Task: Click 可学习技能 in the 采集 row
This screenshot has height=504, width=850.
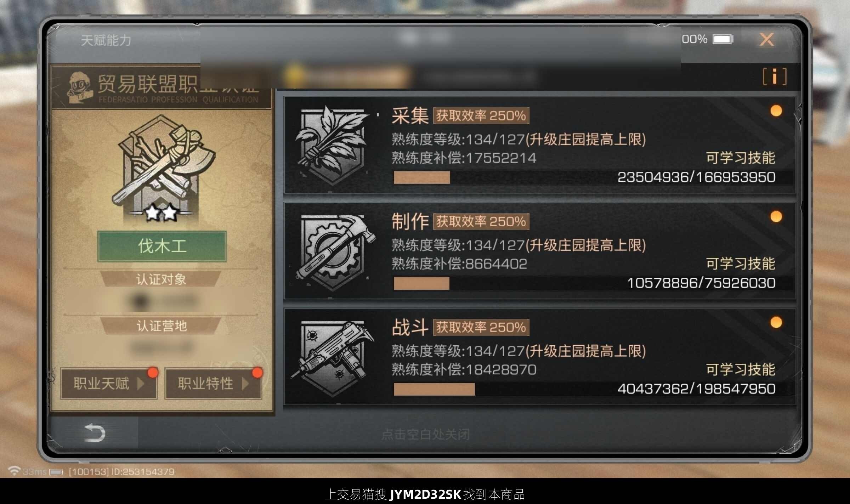Action: coord(741,158)
